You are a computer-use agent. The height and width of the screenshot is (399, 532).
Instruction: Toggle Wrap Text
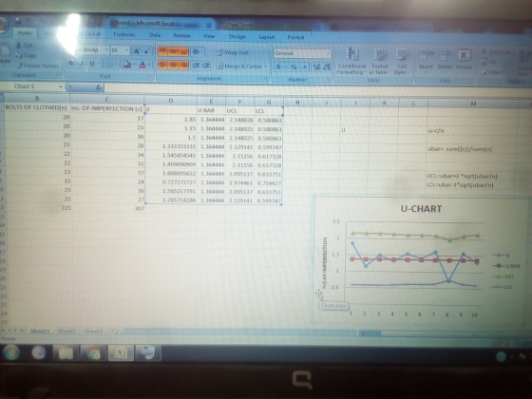click(x=232, y=52)
